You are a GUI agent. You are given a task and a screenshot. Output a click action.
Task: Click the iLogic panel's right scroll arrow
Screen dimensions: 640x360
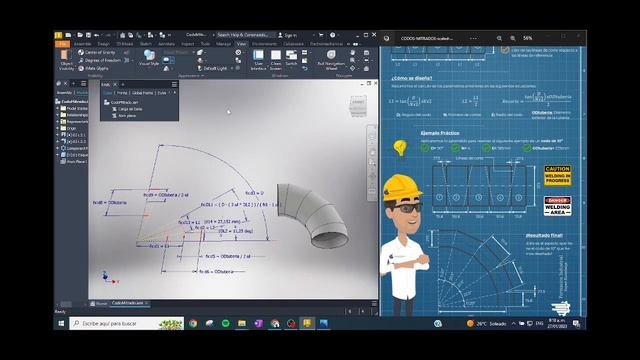(x=175, y=93)
